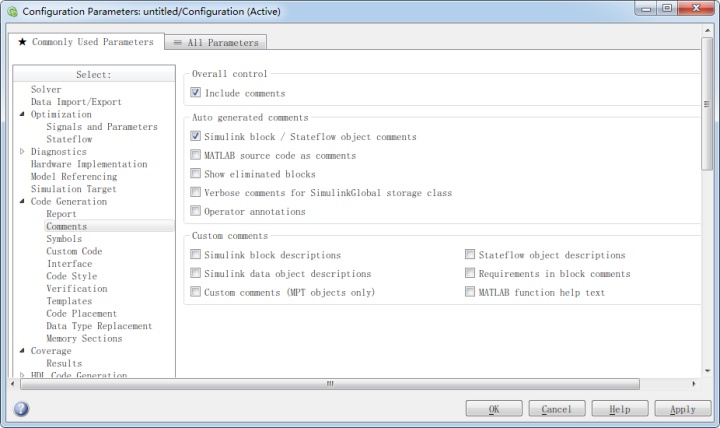This screenshot has height=428, width=720.
Task: Click the star icon on Commonly Used Parameters tab
Action: coord(22,42)
